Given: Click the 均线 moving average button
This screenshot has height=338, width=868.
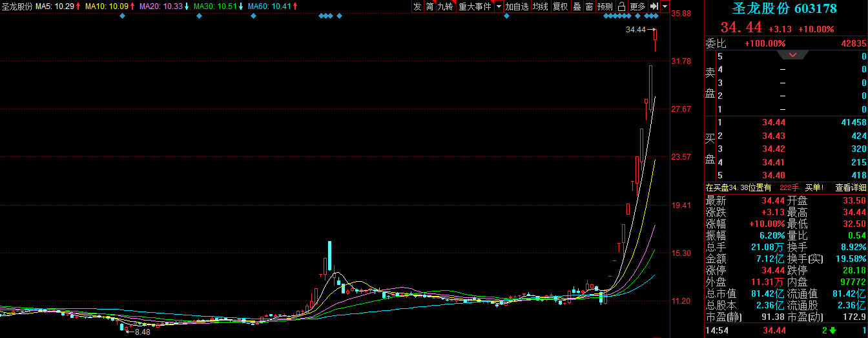Looking at the screenshot, I should pos(540,6).
